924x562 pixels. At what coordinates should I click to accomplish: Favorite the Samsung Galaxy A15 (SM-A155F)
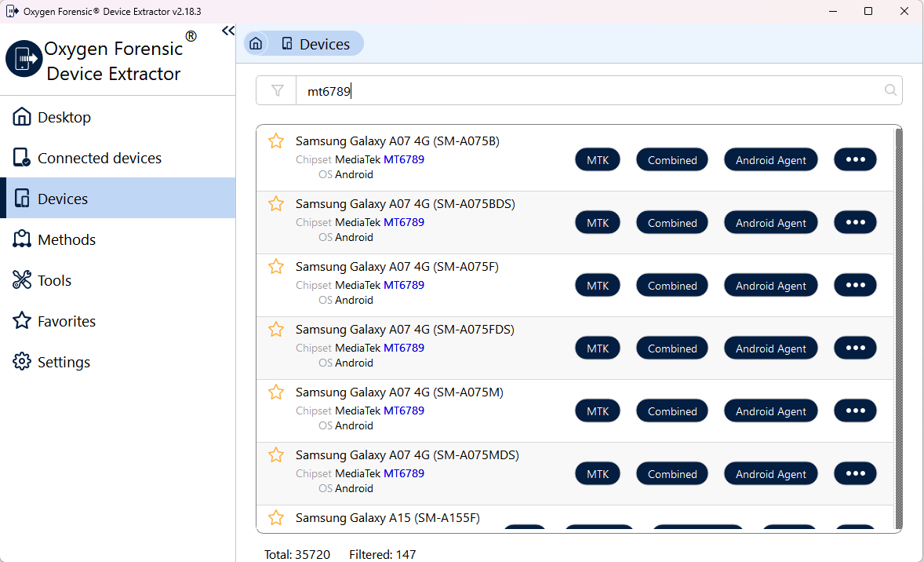pyautogui.click(x=276, y=518)
